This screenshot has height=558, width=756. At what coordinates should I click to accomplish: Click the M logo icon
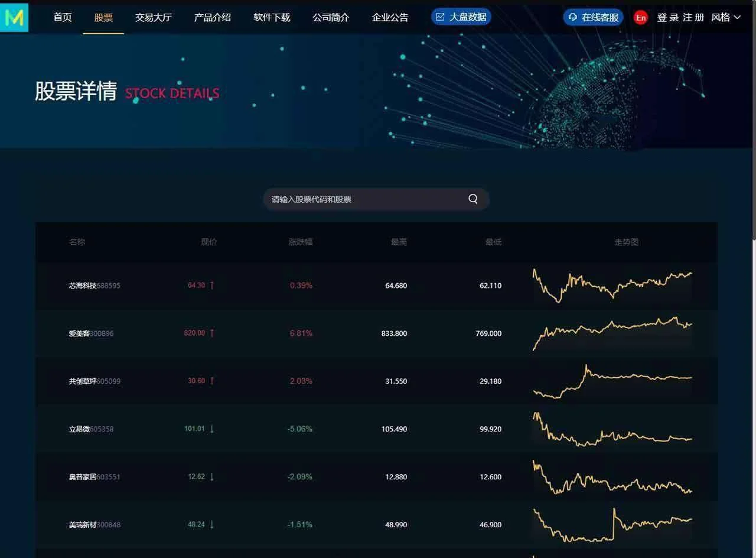tap(14, 17)
